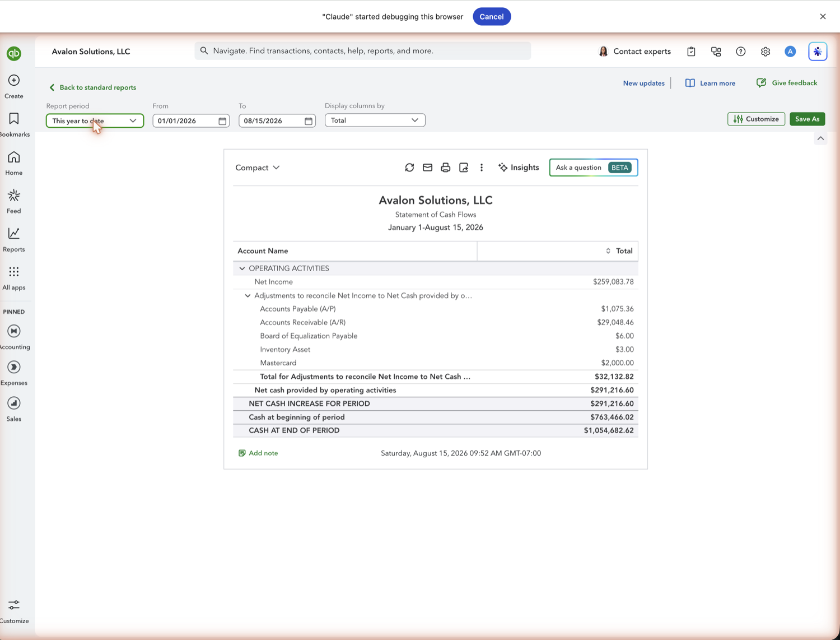
Task: Open Accounts Receivable amount $29,048.46
Action: 615,322
